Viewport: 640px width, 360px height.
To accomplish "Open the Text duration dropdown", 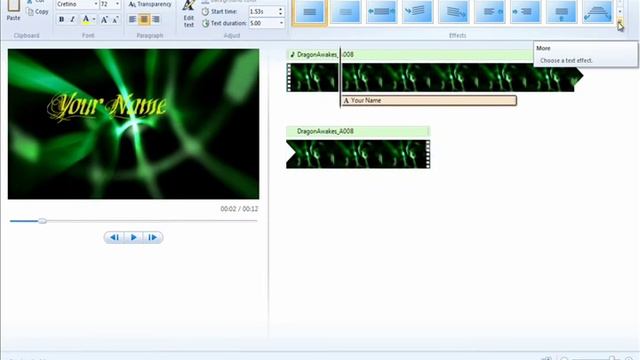I will coord(281,23).
